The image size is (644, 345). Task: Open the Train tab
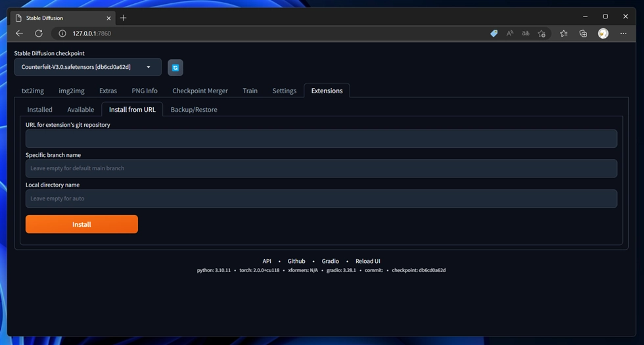click(x=250, y=91)
